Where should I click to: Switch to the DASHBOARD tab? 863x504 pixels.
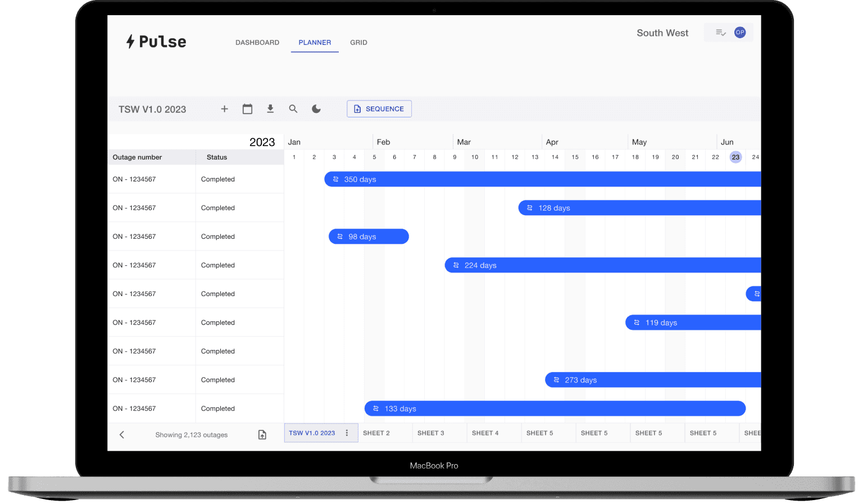point(257,43)
